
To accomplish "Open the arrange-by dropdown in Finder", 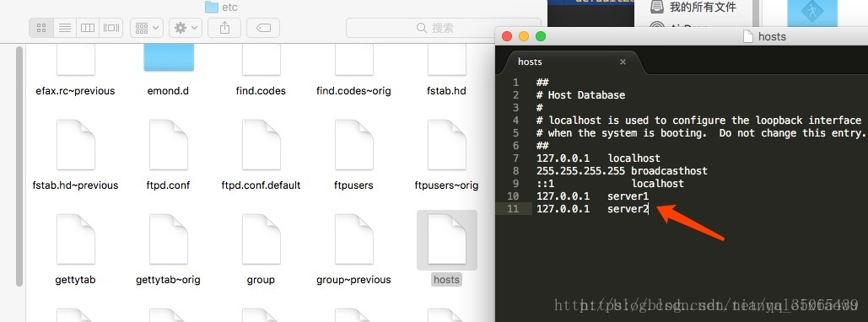I will [x=146, y=28].
